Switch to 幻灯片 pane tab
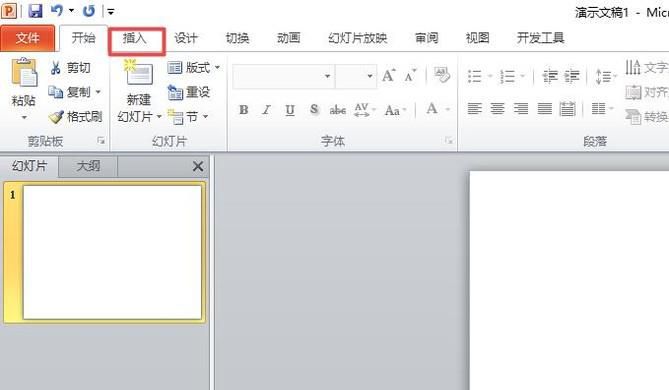 pos(29,166)
